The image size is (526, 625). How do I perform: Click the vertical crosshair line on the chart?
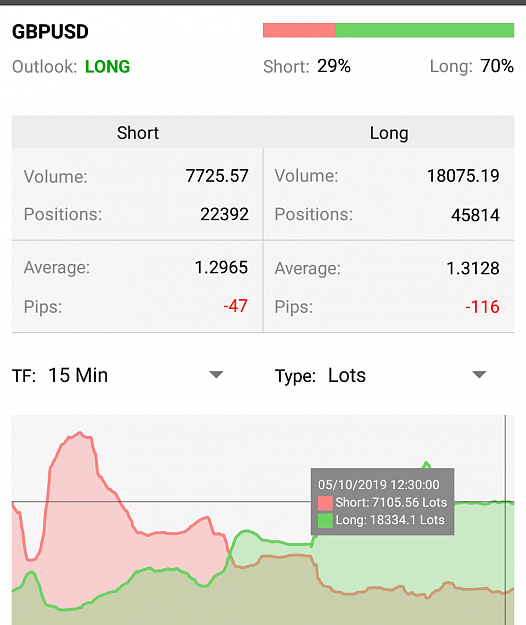pyautogui.click(x=505, y=520)
